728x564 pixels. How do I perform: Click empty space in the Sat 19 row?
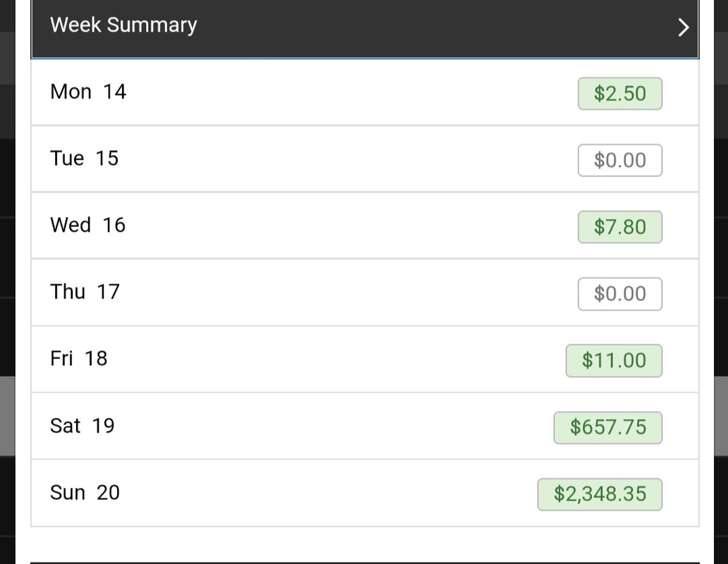click(334, 426)
